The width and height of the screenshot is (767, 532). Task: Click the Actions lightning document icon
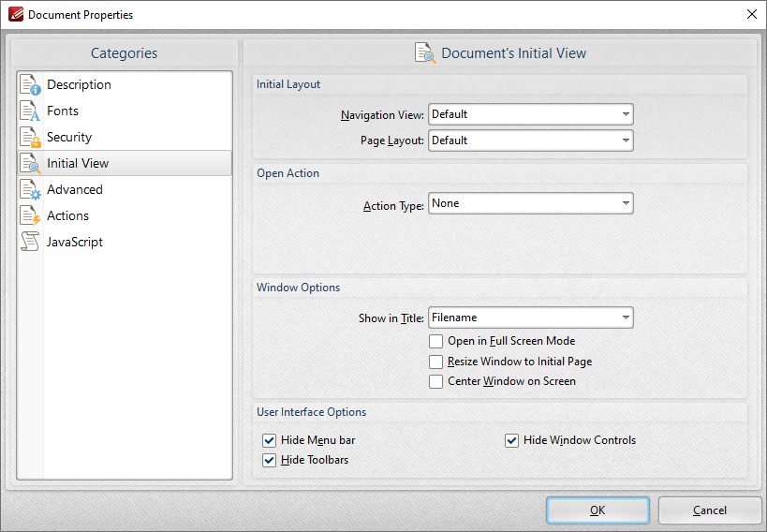30,215
